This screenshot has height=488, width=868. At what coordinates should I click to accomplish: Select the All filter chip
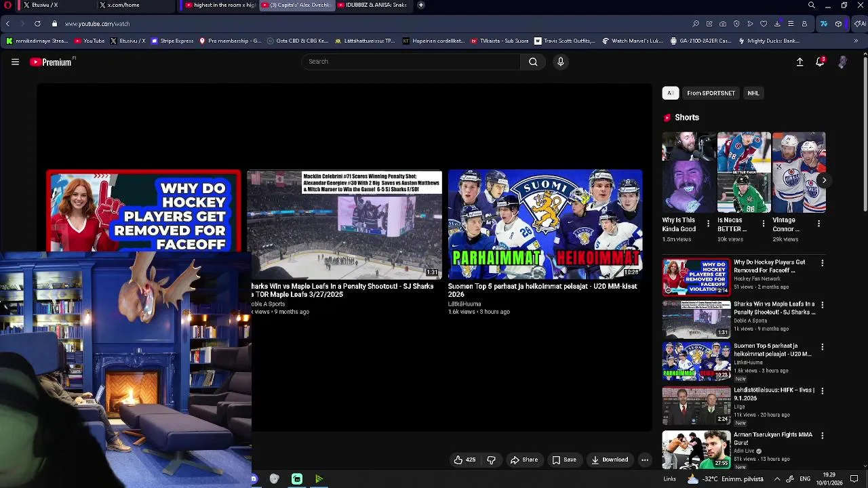click(x=670, y=93)
